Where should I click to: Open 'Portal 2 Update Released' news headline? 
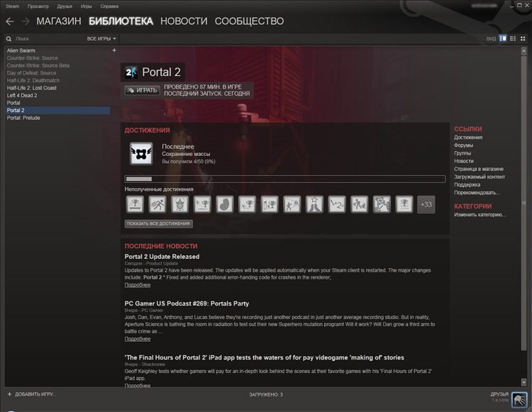[162, 257]
